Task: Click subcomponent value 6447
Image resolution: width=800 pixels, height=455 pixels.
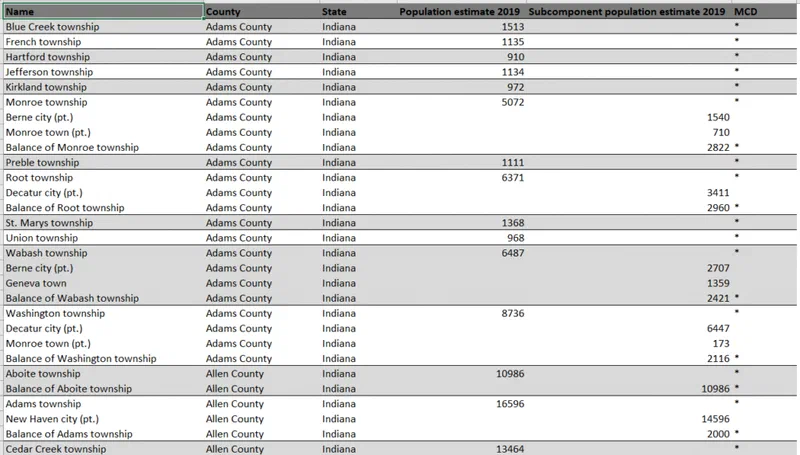Action: pos(718,328)
